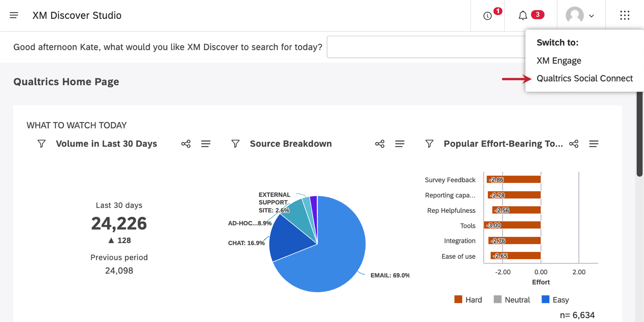The width and height of the screenshot is (644, 322).
Task: Filter the Popular Effort-Bearing Topics widget
Action: (x=430, y=144)
